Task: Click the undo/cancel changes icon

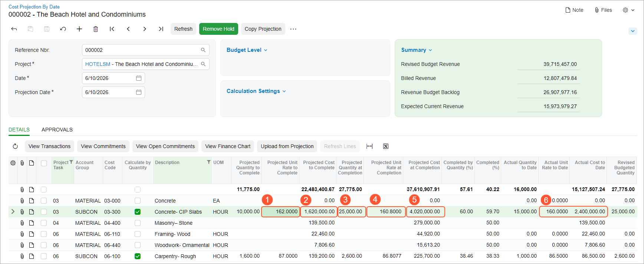Action: click(63, 29)
